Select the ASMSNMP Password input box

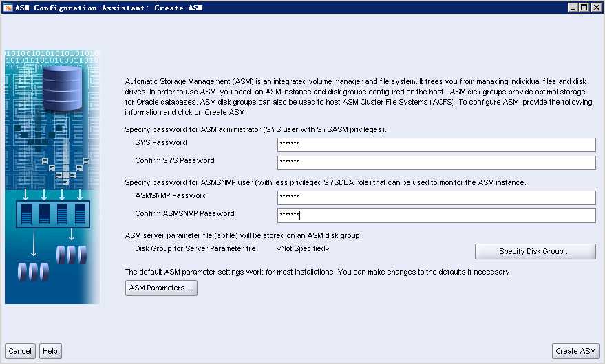pyautogui.click(x=436, y=198)
